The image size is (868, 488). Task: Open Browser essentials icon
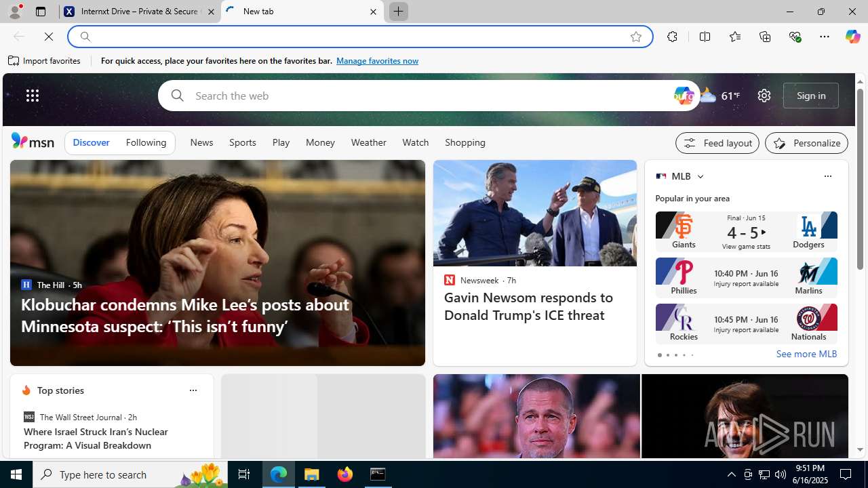click(x=795, y=37)
